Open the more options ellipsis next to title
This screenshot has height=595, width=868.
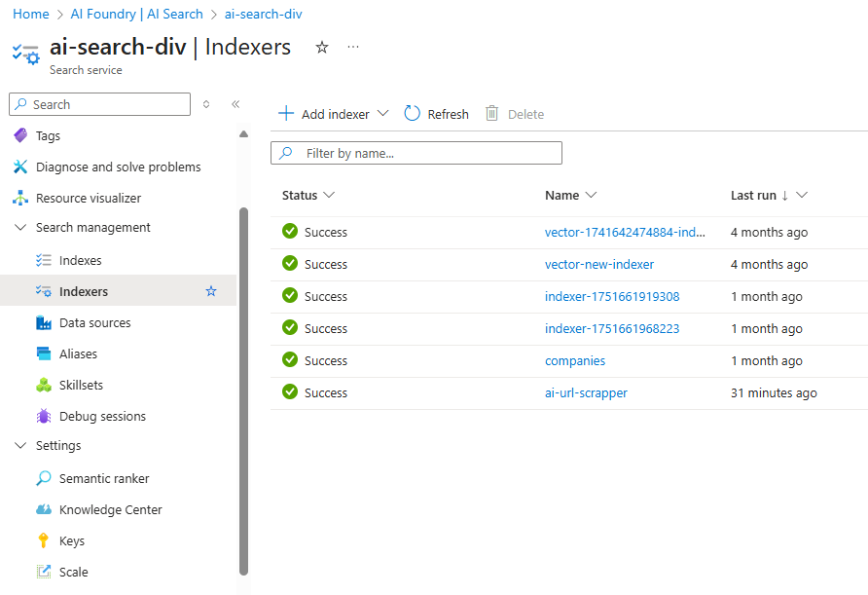click(353, 47)
